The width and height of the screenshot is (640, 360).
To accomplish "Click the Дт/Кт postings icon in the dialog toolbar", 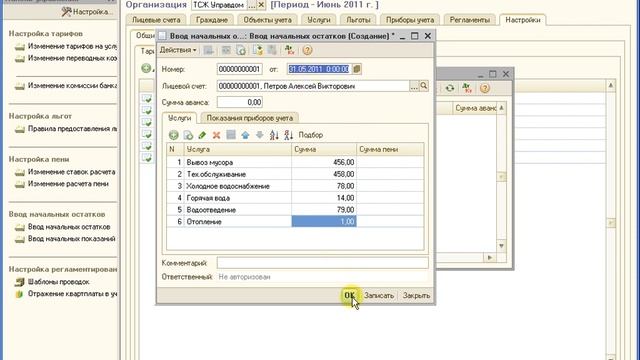I will [289, 50].
